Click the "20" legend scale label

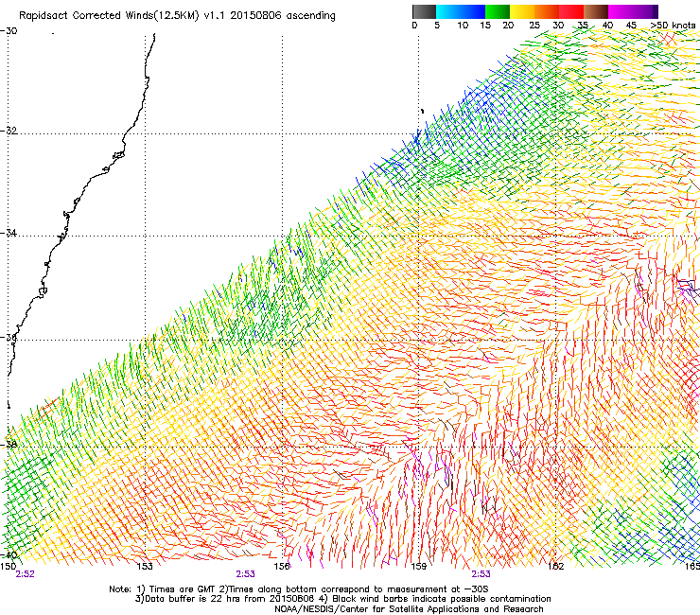click(x=508, y=25)
